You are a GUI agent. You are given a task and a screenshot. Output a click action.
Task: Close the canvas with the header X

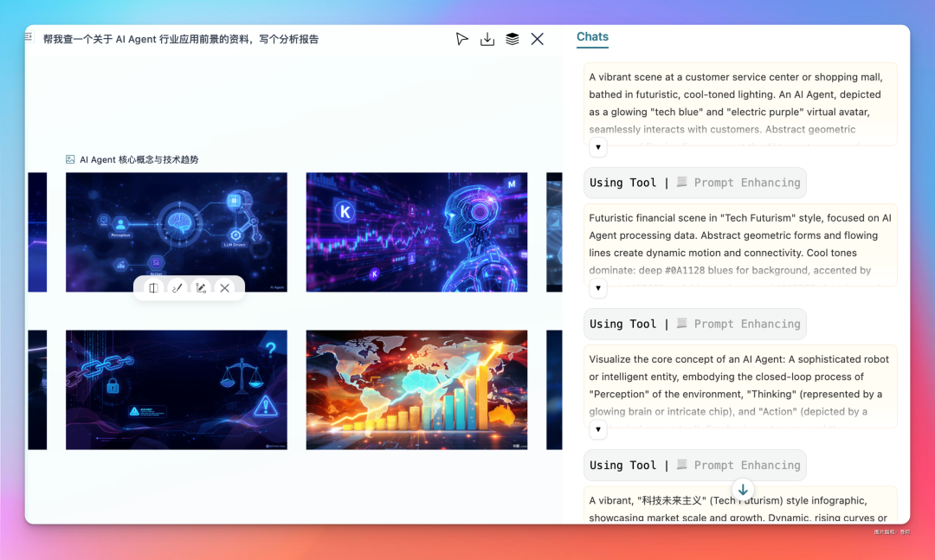pos(538,39)
